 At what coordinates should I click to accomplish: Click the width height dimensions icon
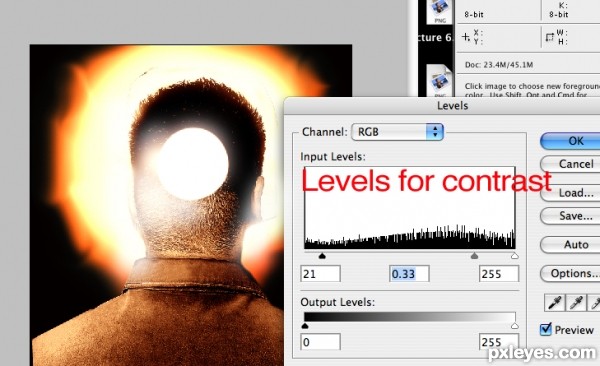click(x=549, y=37)
